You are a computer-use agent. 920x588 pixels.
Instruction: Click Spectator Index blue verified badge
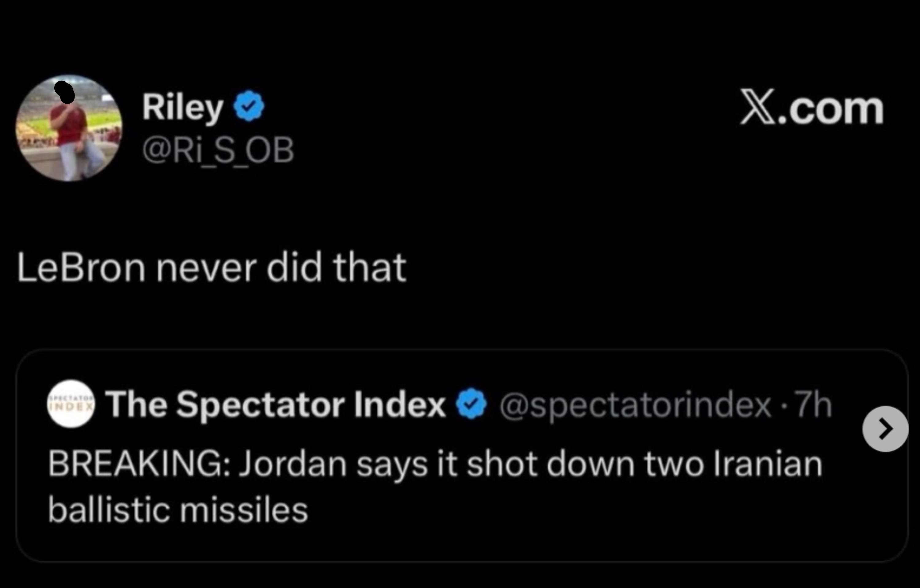472,403
